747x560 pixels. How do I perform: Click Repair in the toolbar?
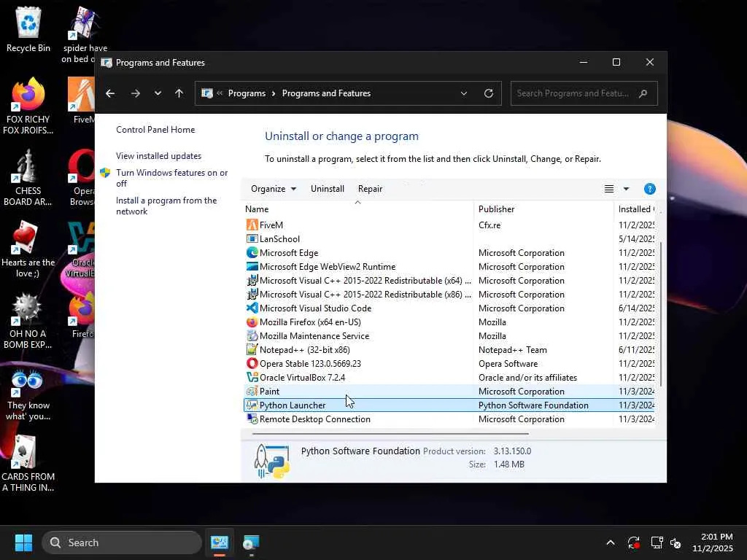(370, 189)
